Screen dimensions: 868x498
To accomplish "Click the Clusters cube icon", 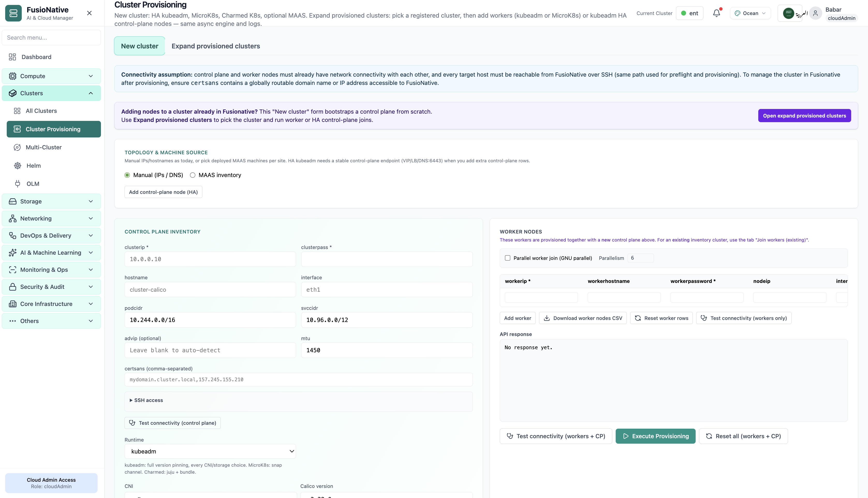I will point(13,93).
